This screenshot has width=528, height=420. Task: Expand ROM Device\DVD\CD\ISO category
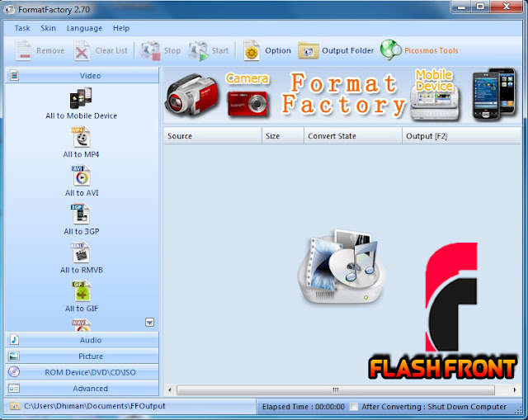click(x=82, y=372)
